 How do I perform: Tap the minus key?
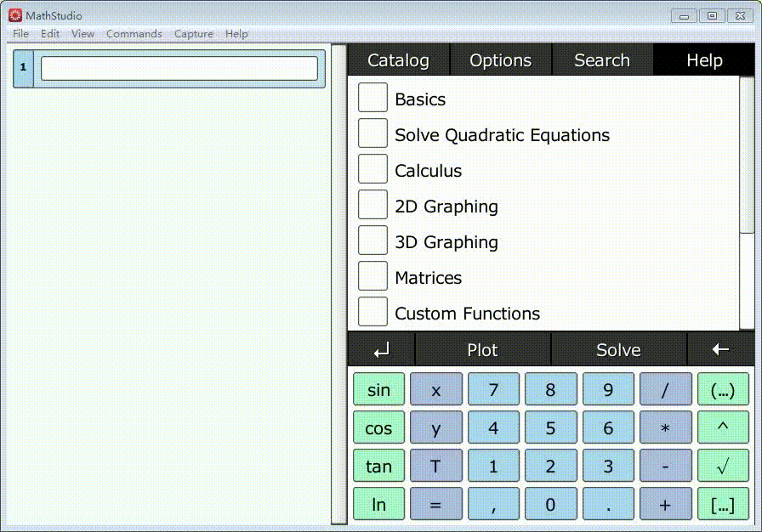pos(665,466)
